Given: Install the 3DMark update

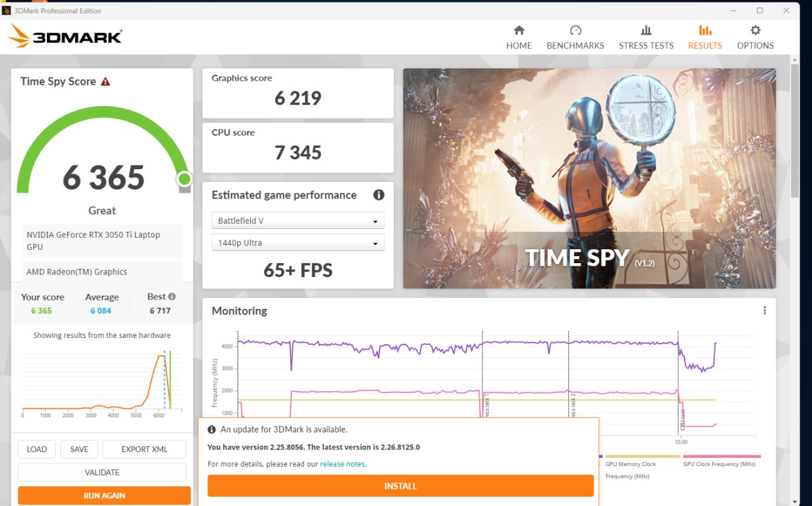Looking at the screenshot, I should tap(400, 486).
